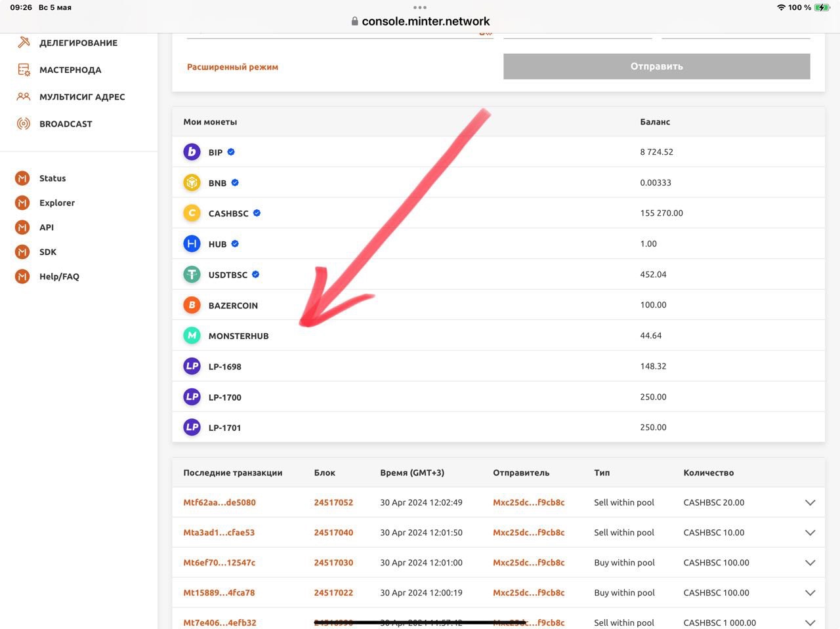Tap the three-dot multitasking control at top
Screen dimensions: 840x629
coord(420,8)
